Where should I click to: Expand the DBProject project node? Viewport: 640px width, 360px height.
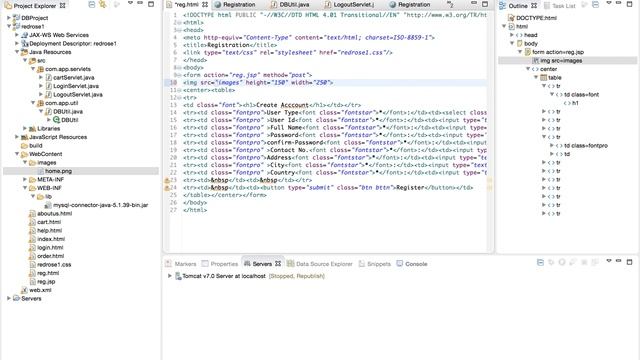[9, 18]
